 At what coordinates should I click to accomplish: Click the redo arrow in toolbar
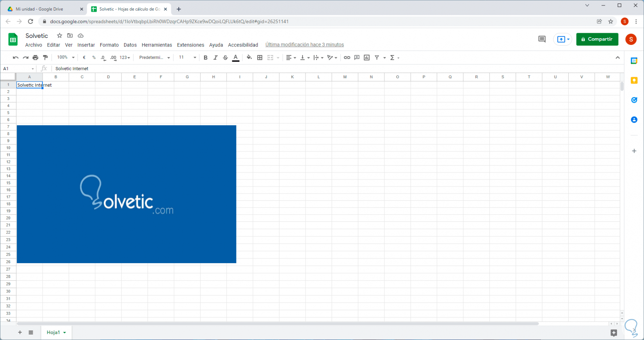tap(26, 58)
